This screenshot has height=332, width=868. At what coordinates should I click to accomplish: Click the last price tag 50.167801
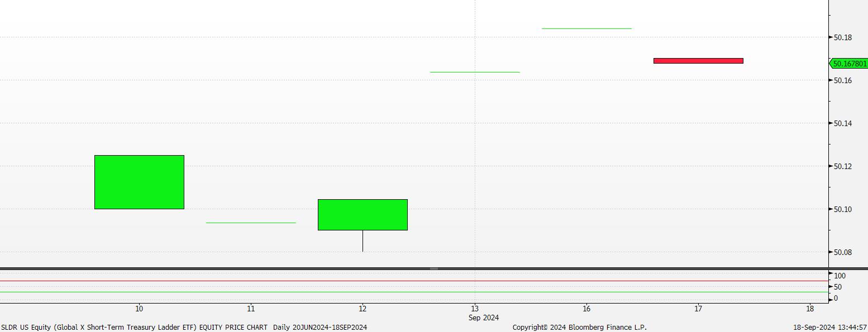[x=849, y=64]
